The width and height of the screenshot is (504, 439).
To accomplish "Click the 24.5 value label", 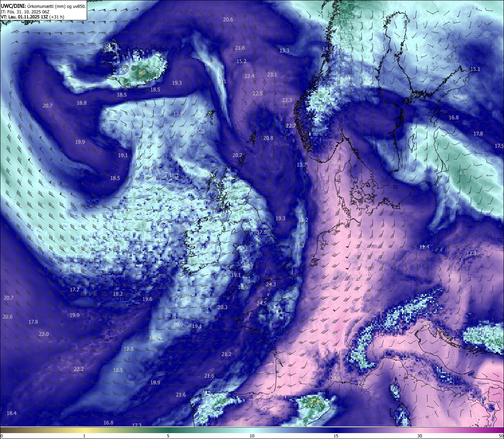I will click(x=261, y=304).
